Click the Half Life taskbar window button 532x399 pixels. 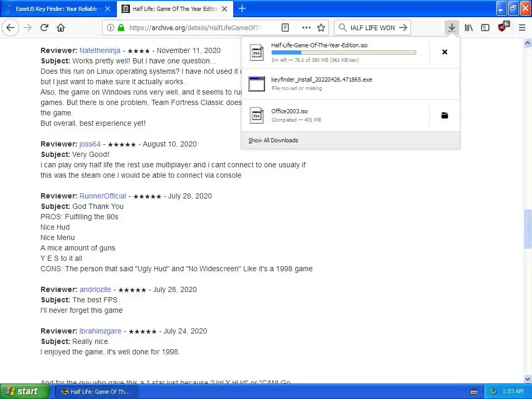click(96, 392)
